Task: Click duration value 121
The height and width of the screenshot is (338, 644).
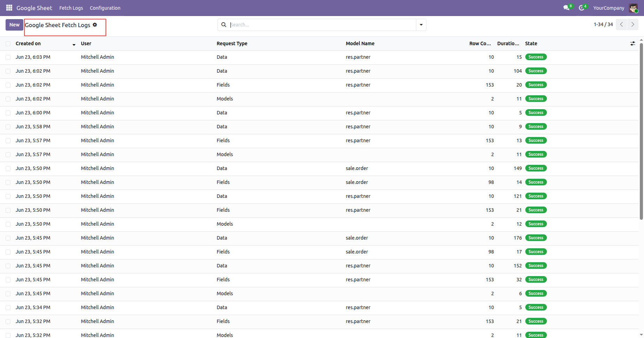Action: [x=518, y=196]
